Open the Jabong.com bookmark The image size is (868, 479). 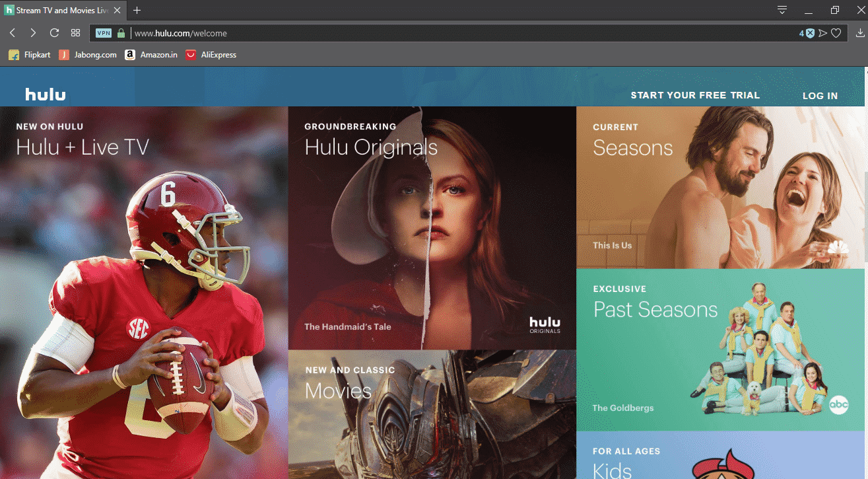coord(88,55)
